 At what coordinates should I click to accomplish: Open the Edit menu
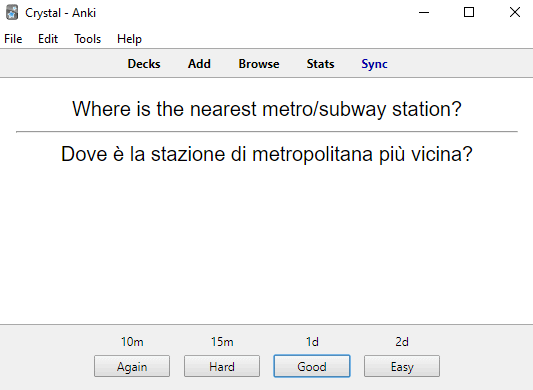pyautogui.click(x=48, y=39)
